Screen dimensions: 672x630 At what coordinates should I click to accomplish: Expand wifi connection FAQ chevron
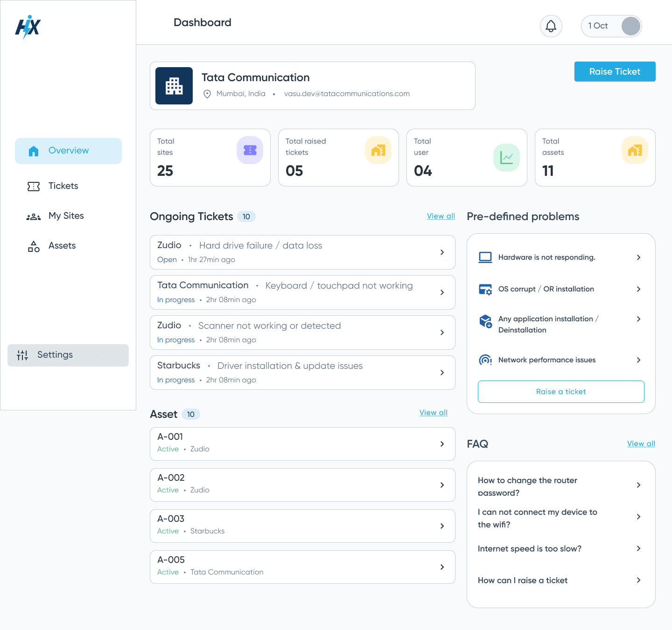tap(639, 517)
